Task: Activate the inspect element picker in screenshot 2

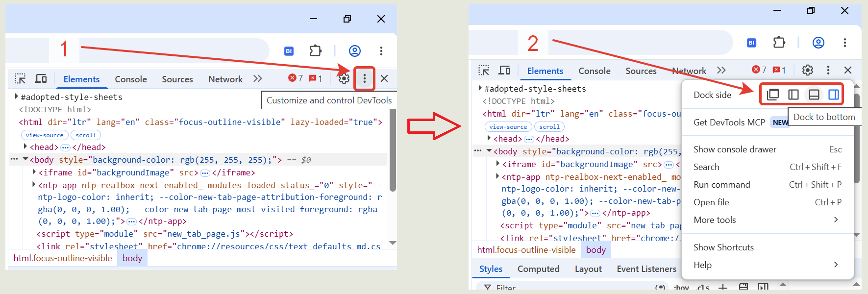Action: pos(484,70)
